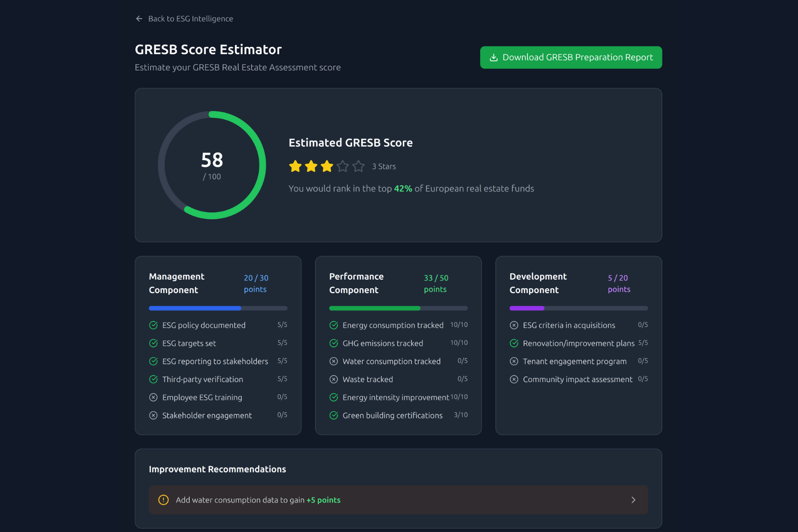The image size is (798, 532).
Task: Expand the water consumption recommendation chevron
Action: click(633, 500)
